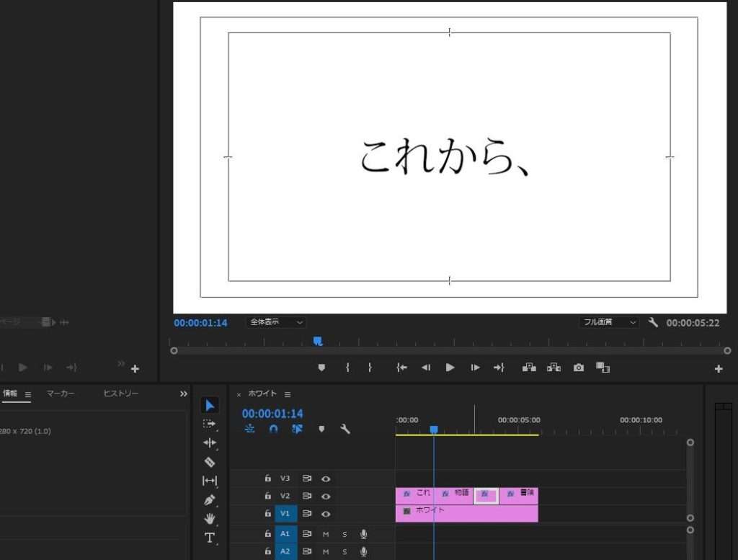
Task: Mute the A1 audio track
Action: [x=326, y=534]
